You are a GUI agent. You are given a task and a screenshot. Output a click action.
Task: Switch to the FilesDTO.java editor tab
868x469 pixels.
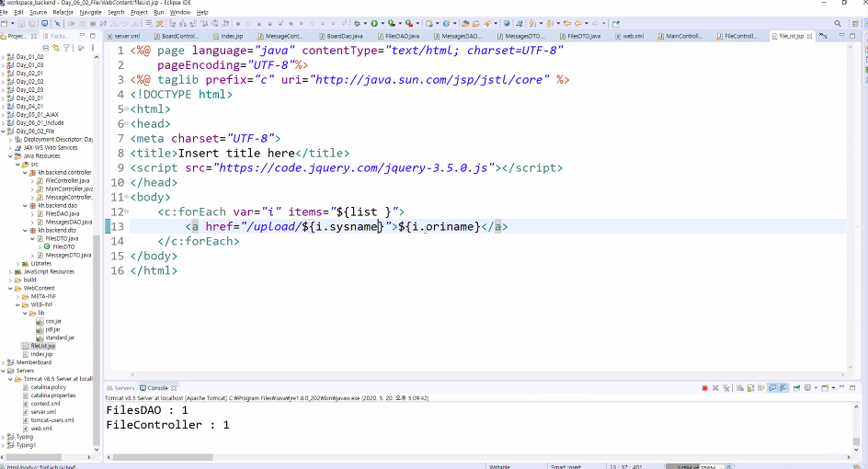(x=584, y=36)
